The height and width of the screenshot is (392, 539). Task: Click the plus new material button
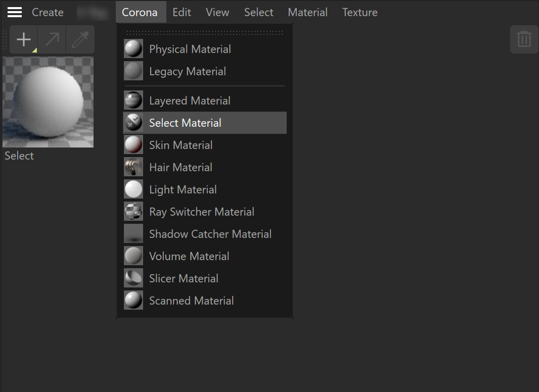[24, 39]
